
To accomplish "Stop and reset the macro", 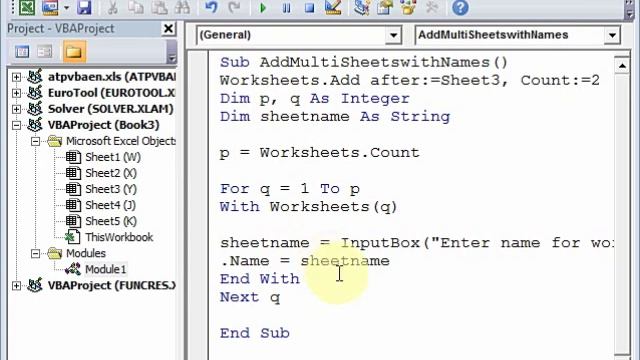I will click(310, 8).
